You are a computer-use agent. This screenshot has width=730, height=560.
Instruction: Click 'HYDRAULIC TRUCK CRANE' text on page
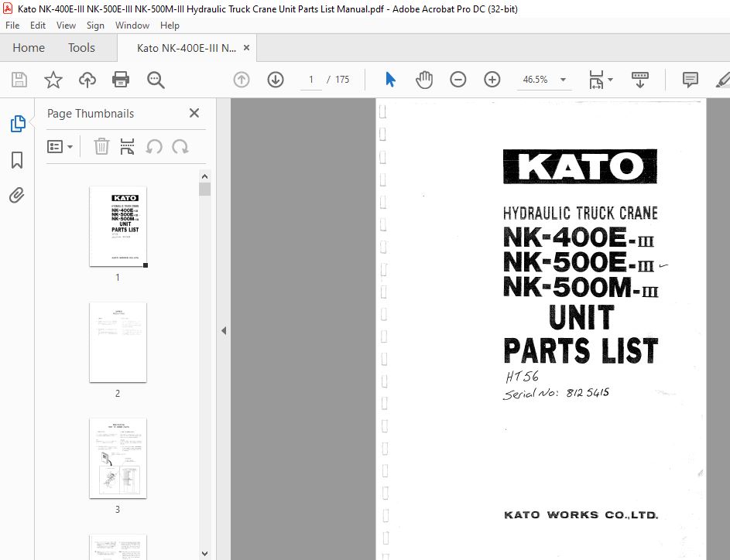click(580, 213)
